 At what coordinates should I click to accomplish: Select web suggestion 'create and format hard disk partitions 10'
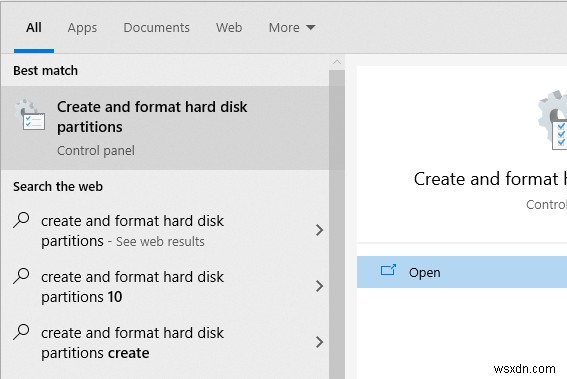coord(165,286)
